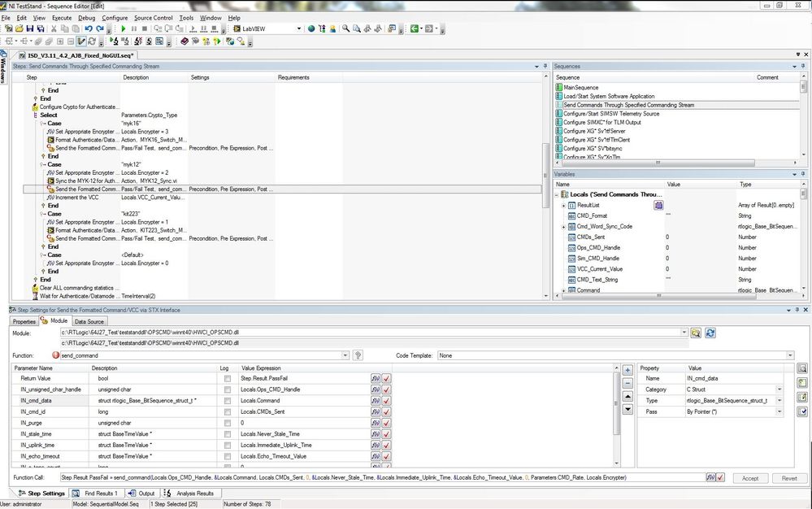This screenshot has width=812, height=509.
Task: Click the purple icon in the ResultList row
Action: pyautogui.click(x=658, y=206)
